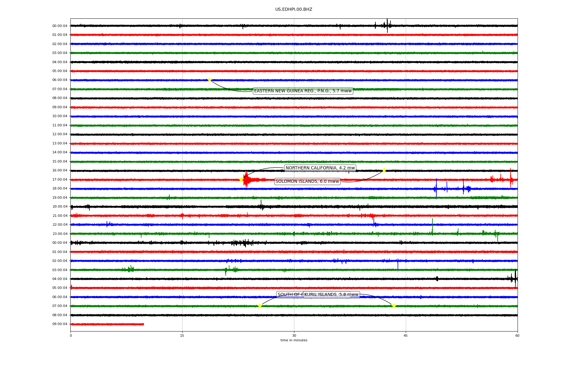
Task: Select the EASTERN NEW GUINEA REG. annotation label
Action: click(x=303, y=91)
